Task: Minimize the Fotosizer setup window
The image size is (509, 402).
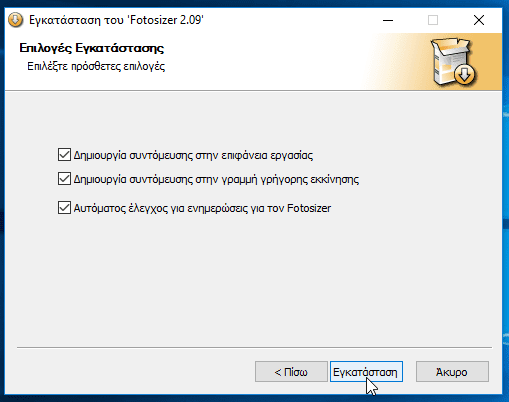Action: click(x=388, y=20)
